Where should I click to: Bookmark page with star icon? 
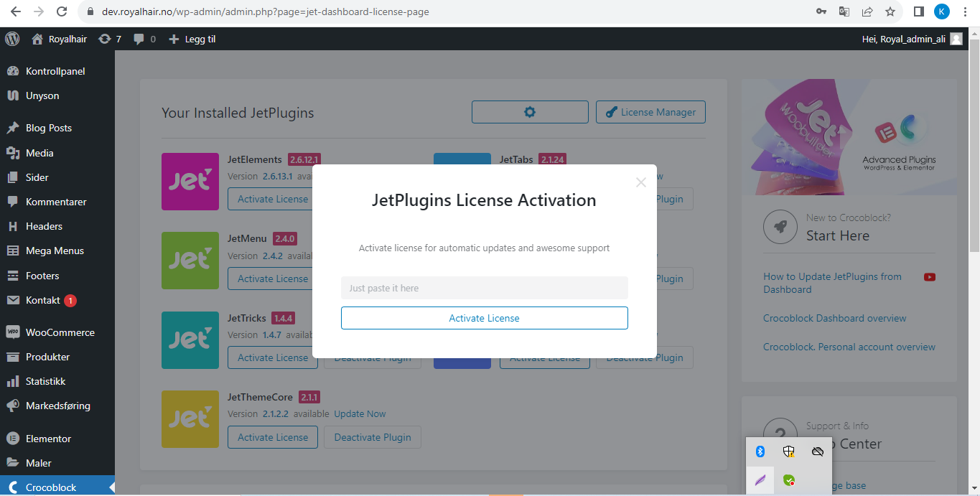tap(890, 11)
